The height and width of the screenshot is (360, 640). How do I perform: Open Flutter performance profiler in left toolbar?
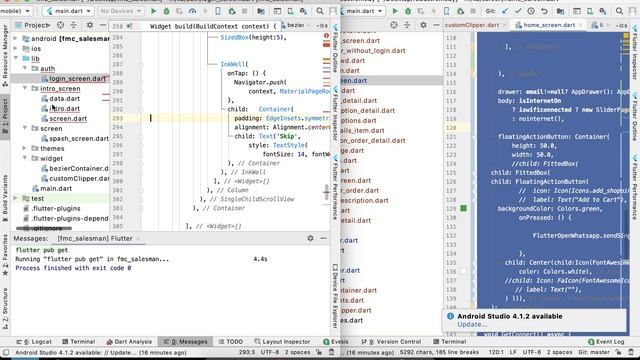click(x=192, y=11)
